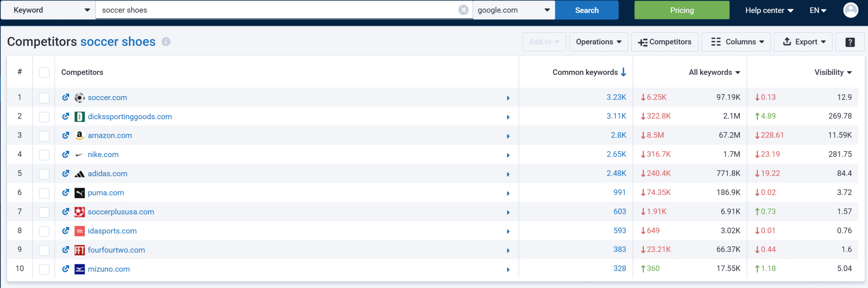
Task: Click the fourfourtwo.com favicon
Action: click(x=79, y=250)
